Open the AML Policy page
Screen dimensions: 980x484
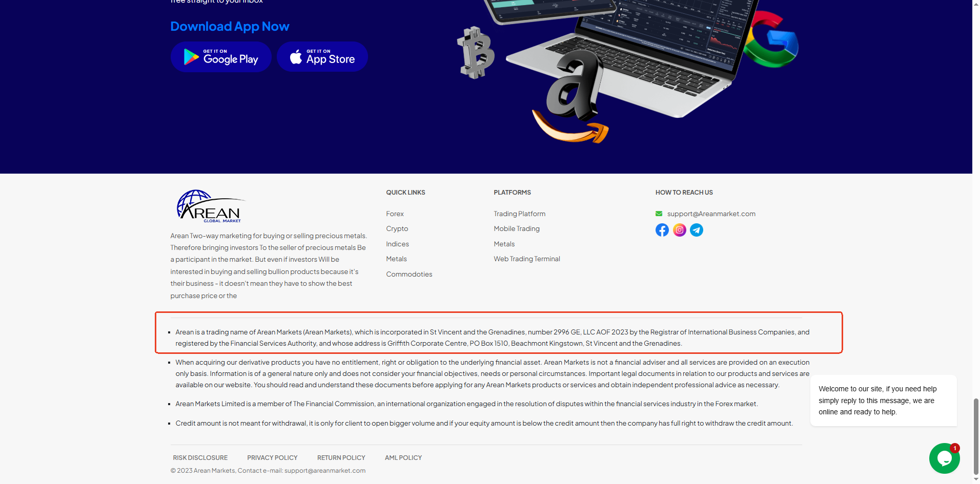coord(403,457)
